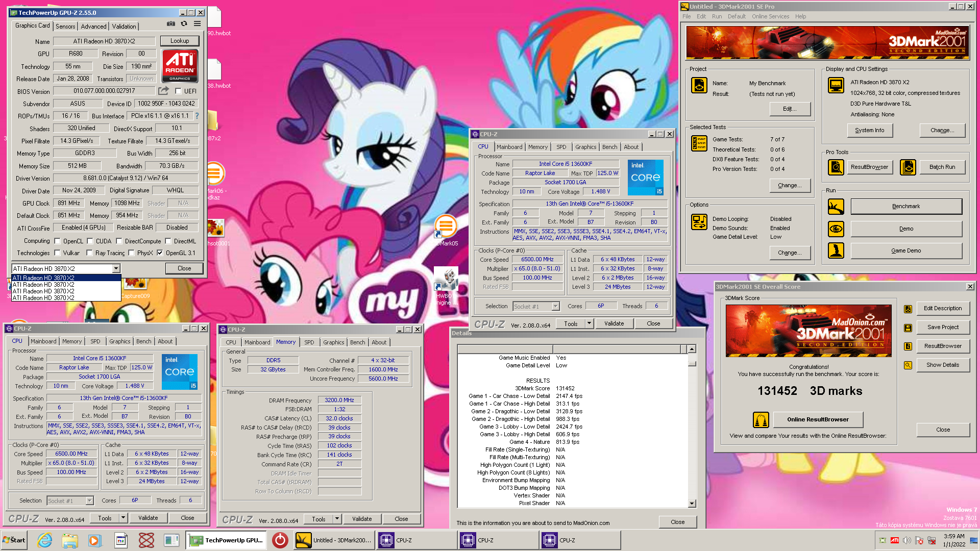Screen dimensions: 980x551
Task: Click Benchmark button to run
Action: tap(906, 207)
